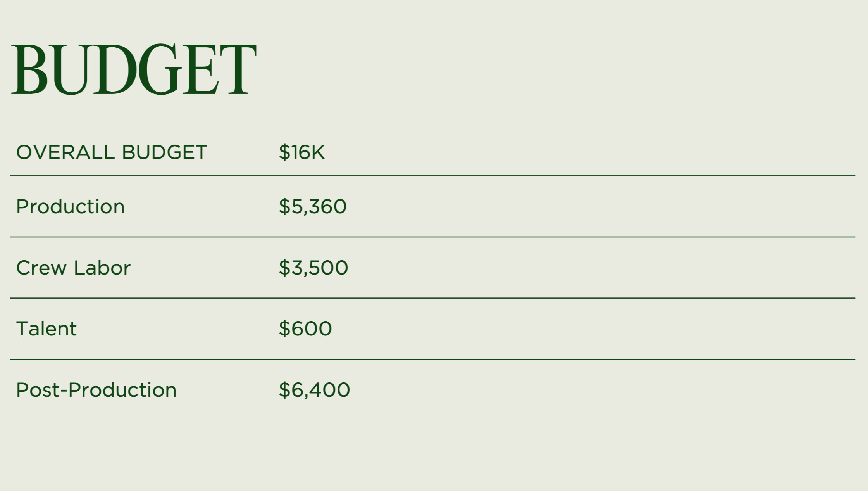Image resolution: width=868 pixels, height=491 pixels.
Task: Click the word BUDGET after OVERALL
Action: click(164, 152)
